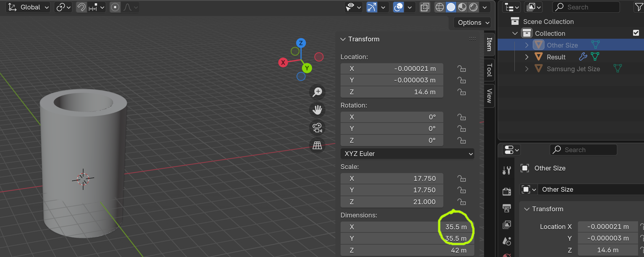Click the modifier wrench icon on Result
The height and width of the screenshot is (257, 644).
[x=583, y=56]
